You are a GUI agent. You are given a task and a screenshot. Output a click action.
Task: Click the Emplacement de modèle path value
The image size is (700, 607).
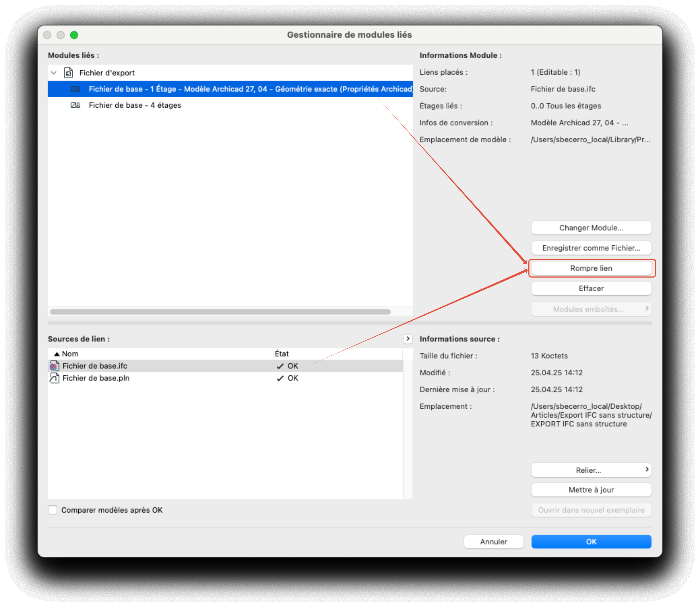click(x=590, y=139)
